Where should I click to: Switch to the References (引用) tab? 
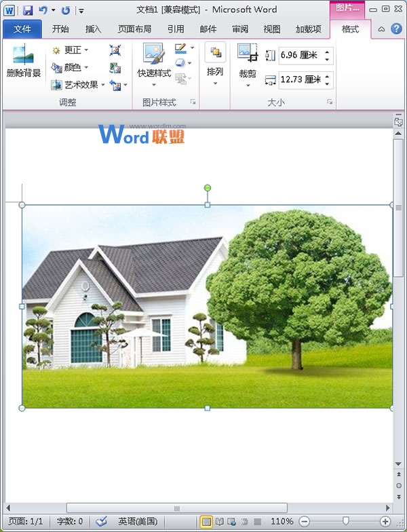coord(176,29)
